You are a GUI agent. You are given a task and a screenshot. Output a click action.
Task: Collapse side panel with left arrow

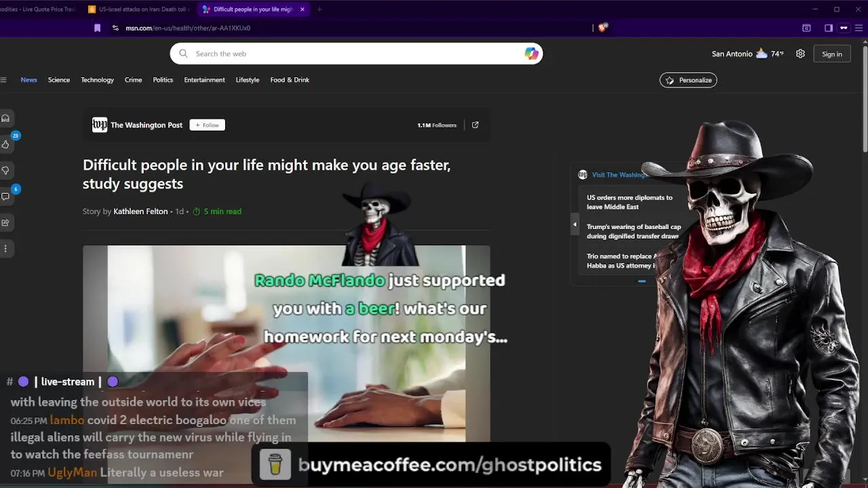point(575,224)
